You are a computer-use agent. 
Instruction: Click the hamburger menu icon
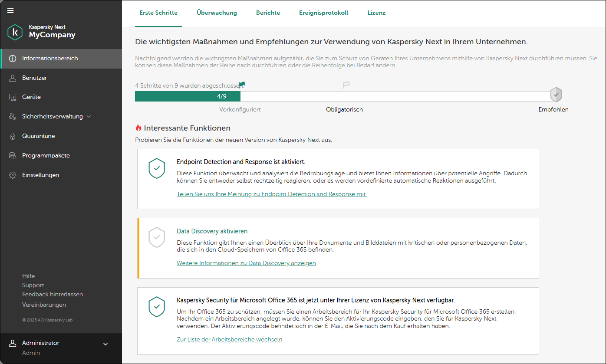(10, 10)
